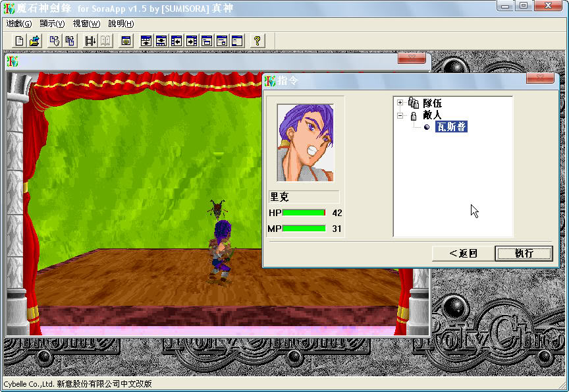This screenshot has height=392, width=569.
Task: Click the fifth window layout icon
Action: tap(207, 41)
